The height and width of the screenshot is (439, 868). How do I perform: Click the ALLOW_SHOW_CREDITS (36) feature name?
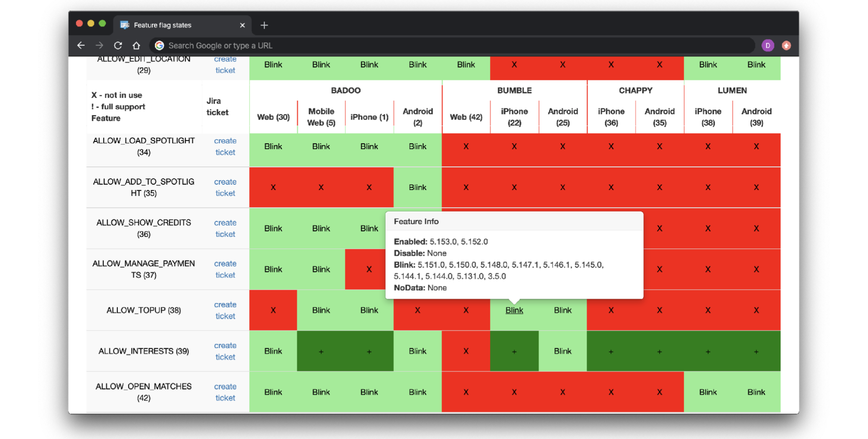click(x=144, y=228)
